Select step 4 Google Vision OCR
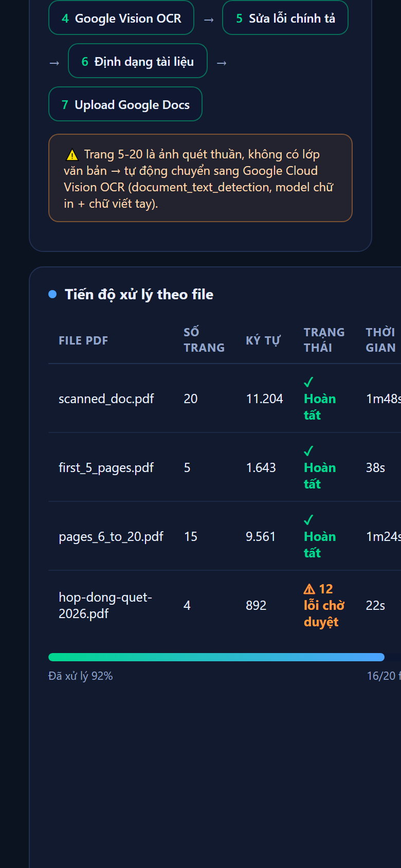401x868 pixels. pyautogui.click(x=121, y=18)
